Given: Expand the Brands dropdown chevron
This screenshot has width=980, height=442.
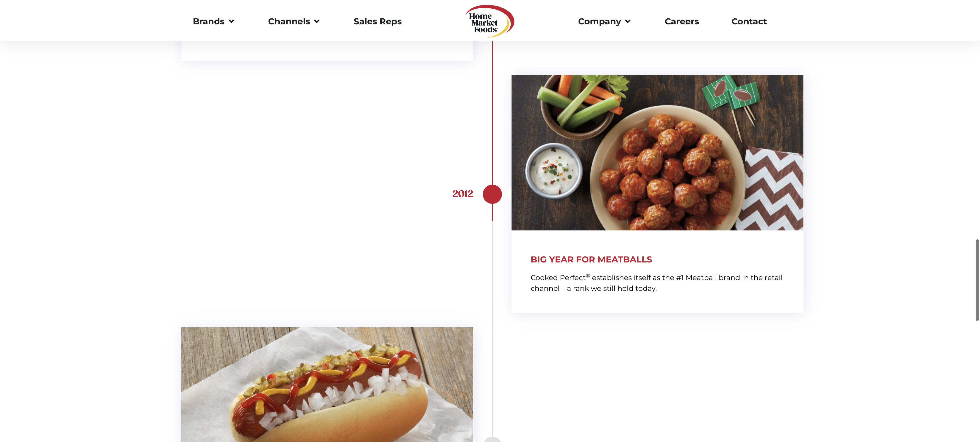Looking at the screenshot, I should pos(231,22).
